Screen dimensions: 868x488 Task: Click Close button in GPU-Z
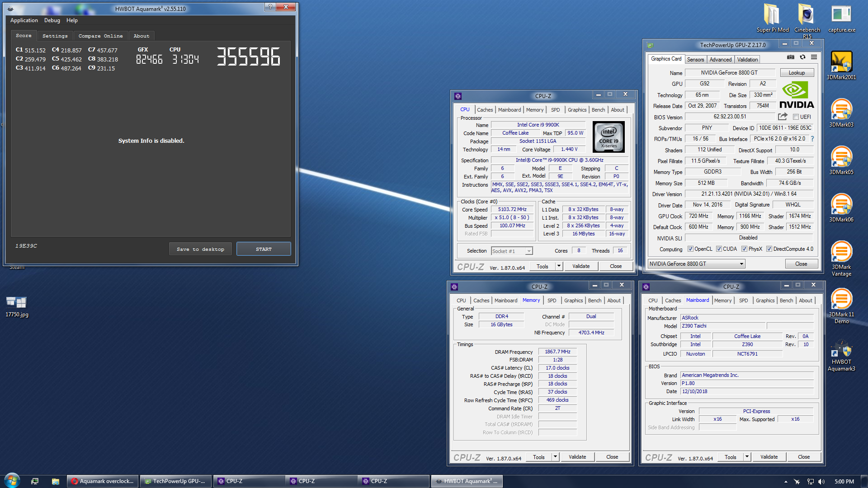click(x=801, y=264)
